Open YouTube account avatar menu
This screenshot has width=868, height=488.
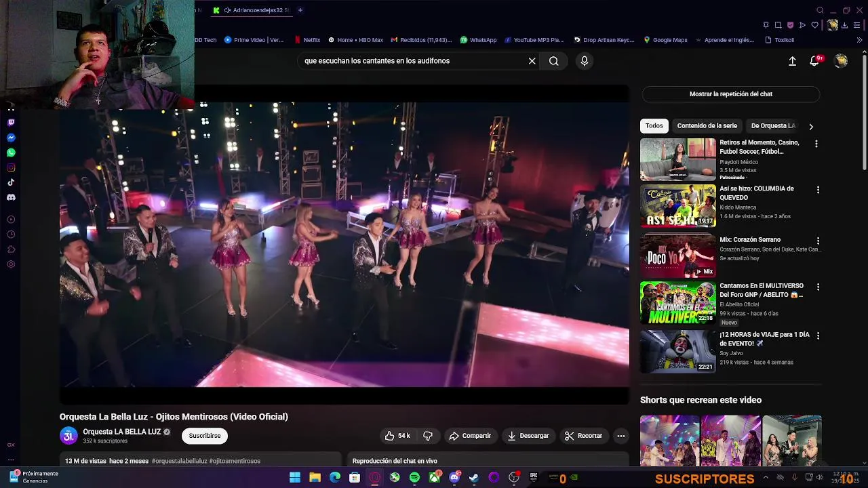[x=841, y=61]
